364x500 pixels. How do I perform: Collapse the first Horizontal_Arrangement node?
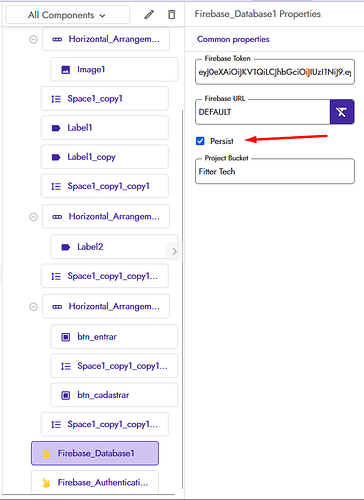(x=33, y=40)
